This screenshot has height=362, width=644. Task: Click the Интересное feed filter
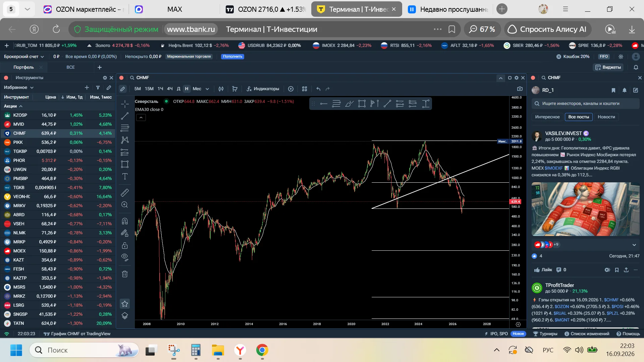pyautogui.click(x=547, y=117)
